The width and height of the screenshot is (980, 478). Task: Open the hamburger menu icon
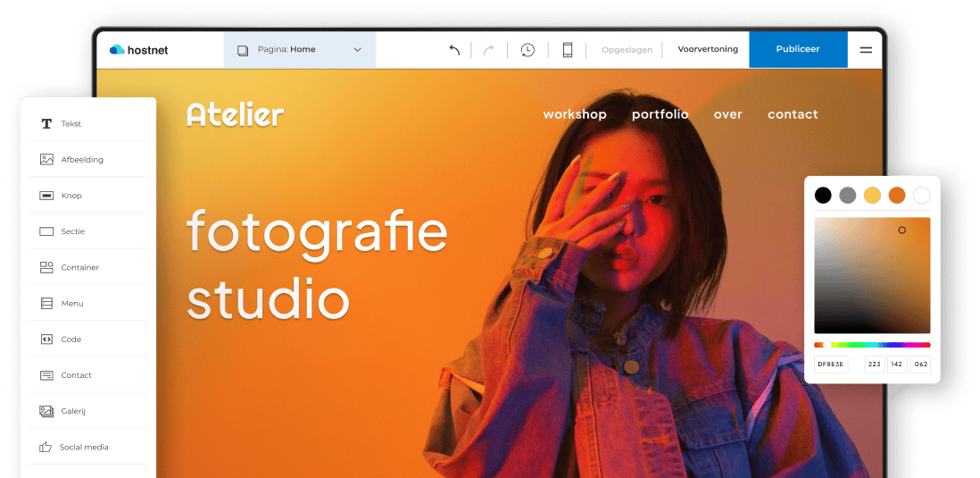865,50
